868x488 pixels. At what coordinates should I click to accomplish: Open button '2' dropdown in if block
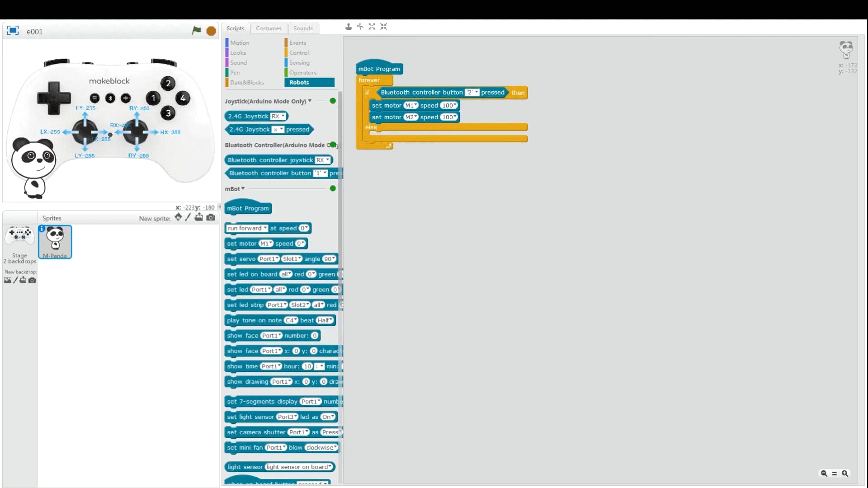472,93
